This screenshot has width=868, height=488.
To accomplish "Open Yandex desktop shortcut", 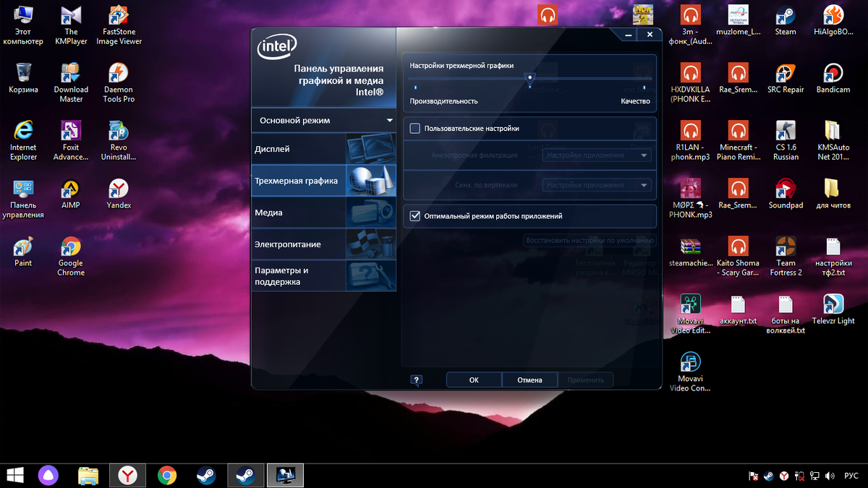I will click(x=119, y=194).
